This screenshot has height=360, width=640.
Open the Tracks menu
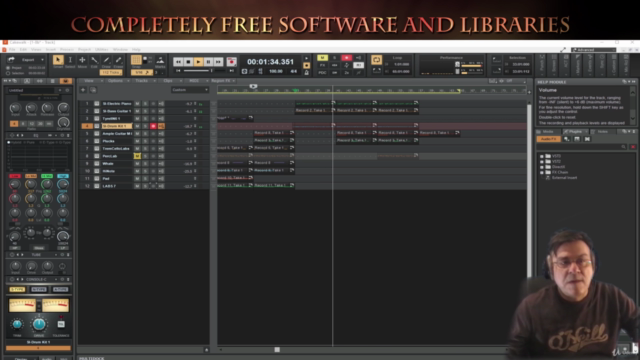coord(142,81)
